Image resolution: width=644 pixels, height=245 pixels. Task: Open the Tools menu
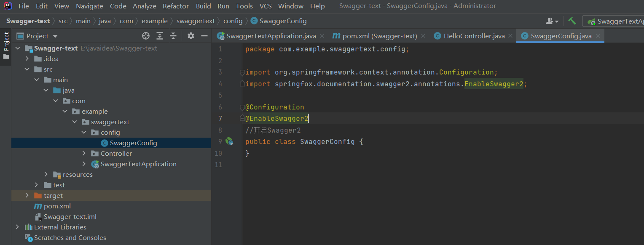tap(244, 6)
